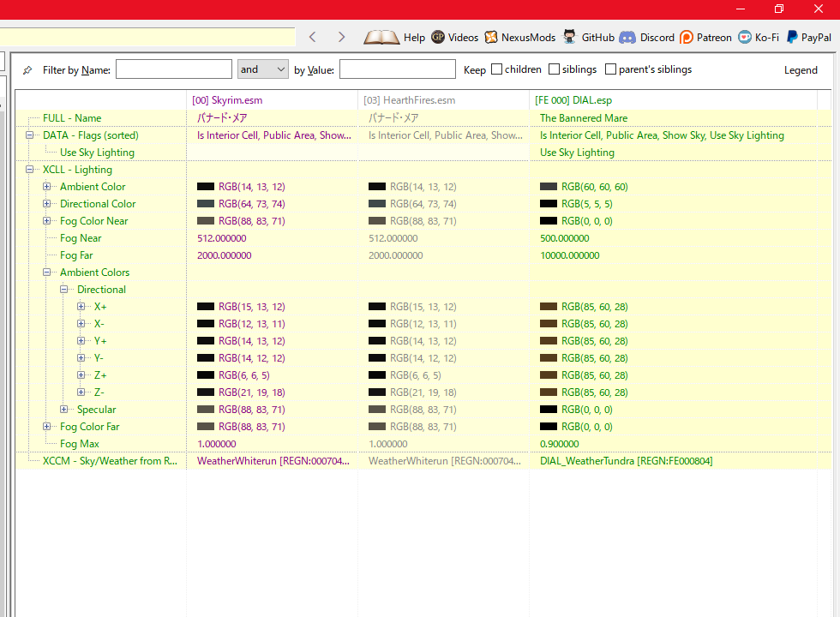
Task: Focus the Filter by Name input field
Action: pyautogui.click(x=173, y=69)
